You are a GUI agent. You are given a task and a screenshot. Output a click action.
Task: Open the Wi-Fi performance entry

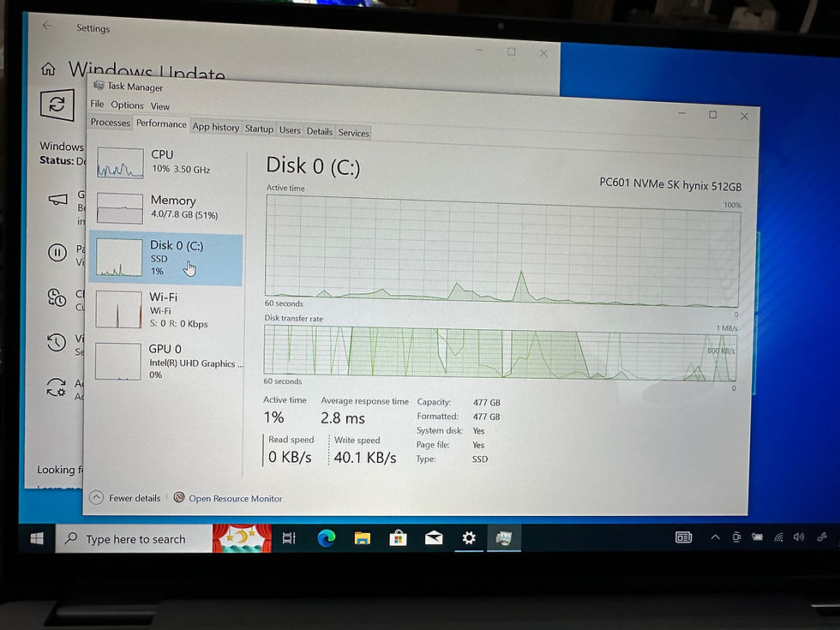(x=166, y=309)
